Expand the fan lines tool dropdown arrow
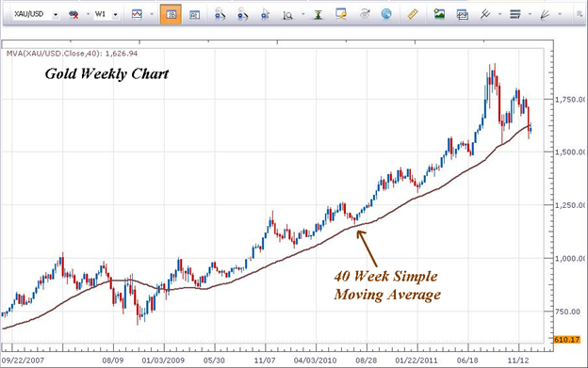This screenshot has height=368, width=588. click(x=560, y=15)
